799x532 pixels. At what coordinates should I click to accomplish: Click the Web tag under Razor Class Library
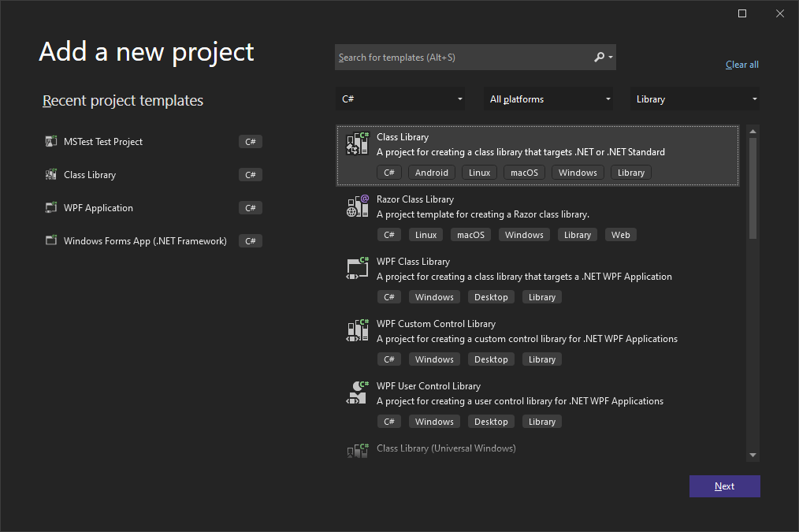tap(621, 235)
